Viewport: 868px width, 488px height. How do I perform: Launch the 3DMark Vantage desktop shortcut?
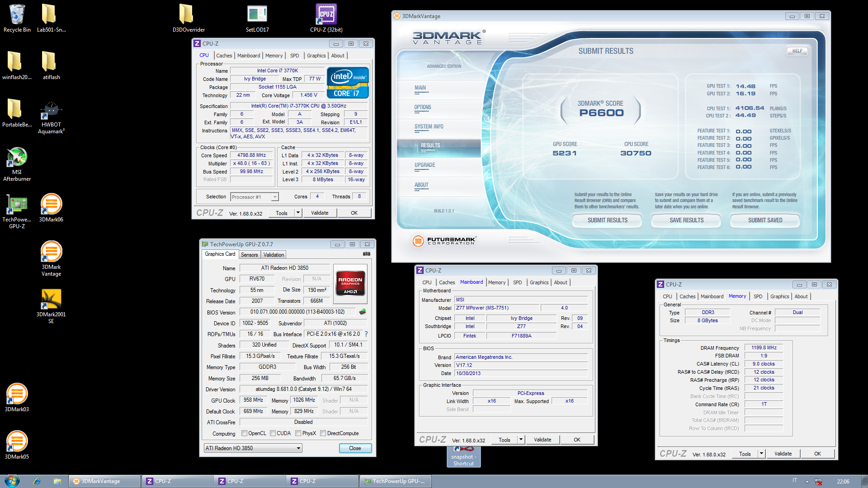click(x=51, y=258)
